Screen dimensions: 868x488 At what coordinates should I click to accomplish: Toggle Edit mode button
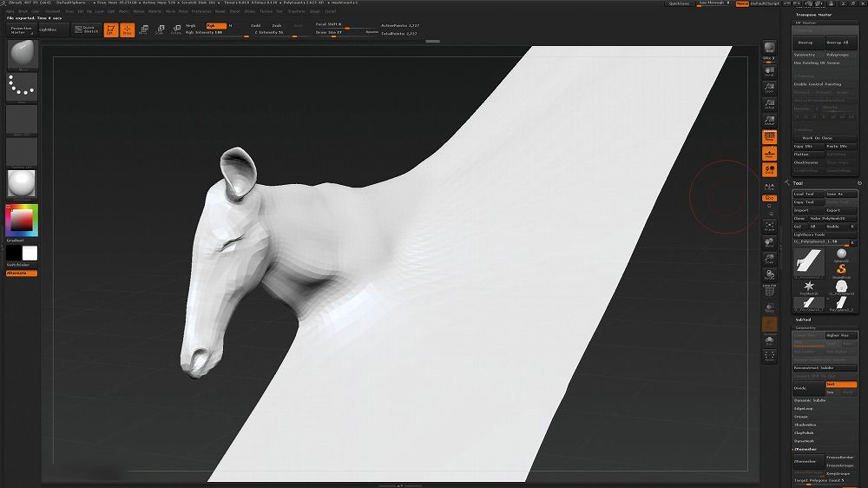pyautogui.click(x=111, y=30)
